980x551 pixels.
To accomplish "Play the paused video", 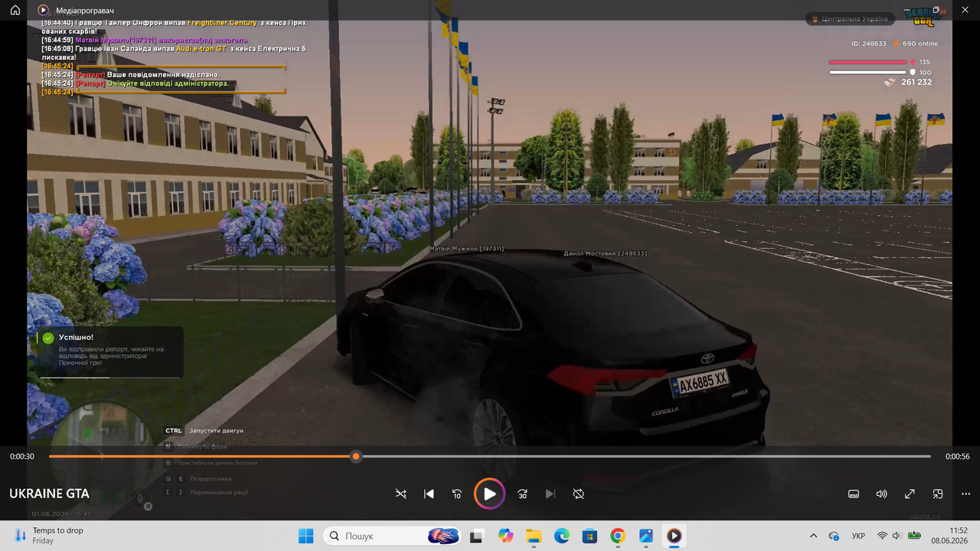I will (x=489, y=494).
